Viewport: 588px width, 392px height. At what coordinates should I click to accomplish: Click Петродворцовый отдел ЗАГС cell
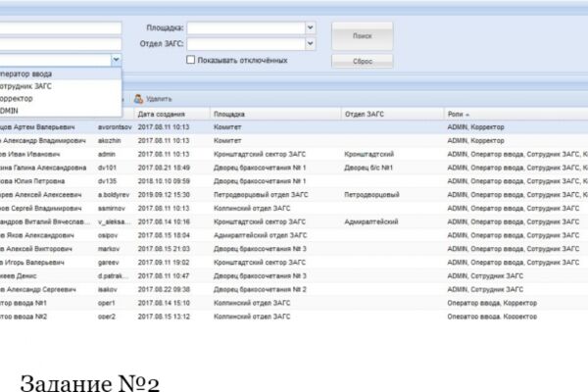click(261, 195)
